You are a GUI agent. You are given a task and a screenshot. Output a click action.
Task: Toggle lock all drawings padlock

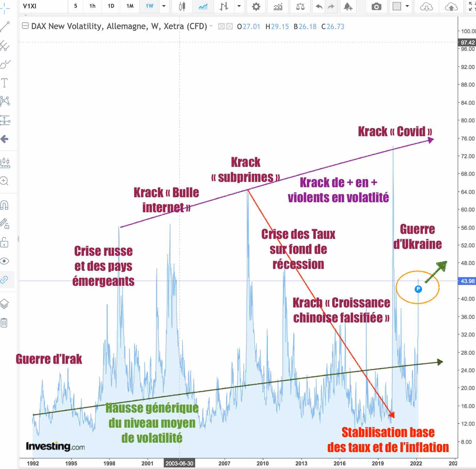4,242
